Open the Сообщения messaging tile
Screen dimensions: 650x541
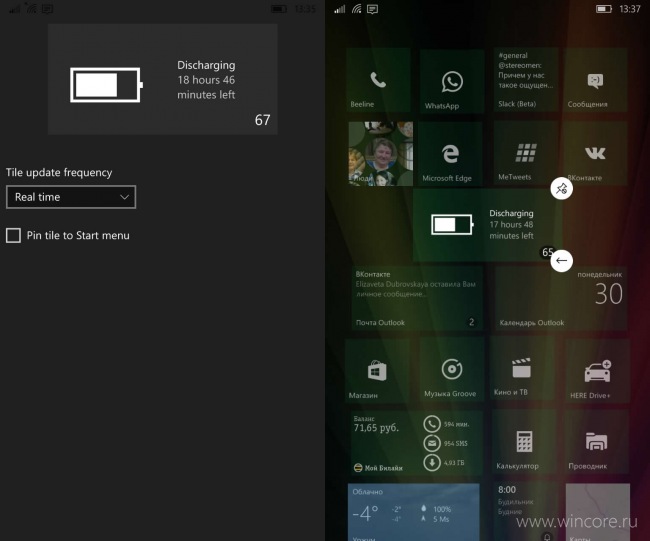[595, 80]
